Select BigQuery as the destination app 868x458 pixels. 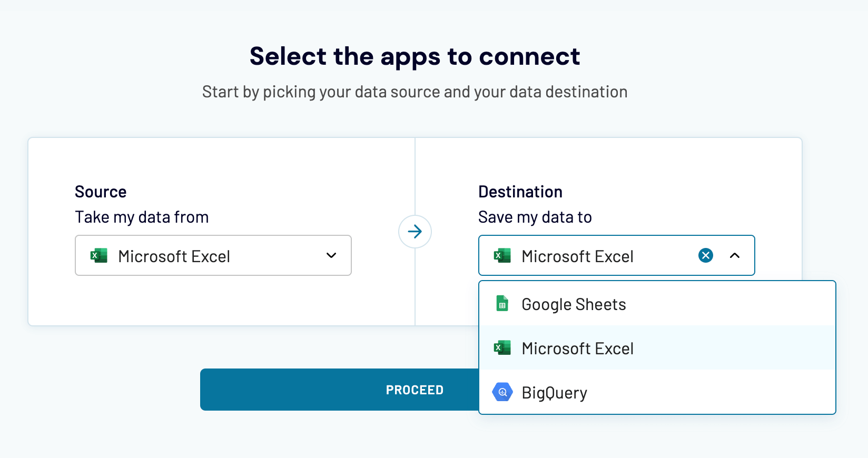(x=554, y=392)
